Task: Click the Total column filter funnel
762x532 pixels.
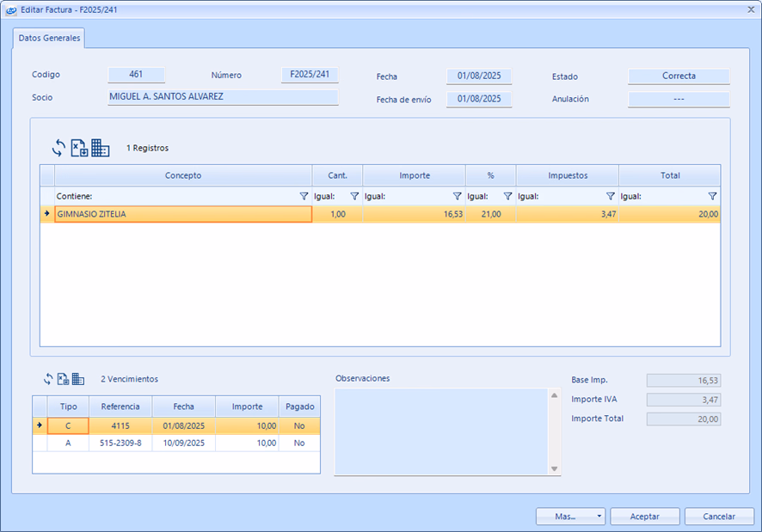Action: click(x=712, y=197)
